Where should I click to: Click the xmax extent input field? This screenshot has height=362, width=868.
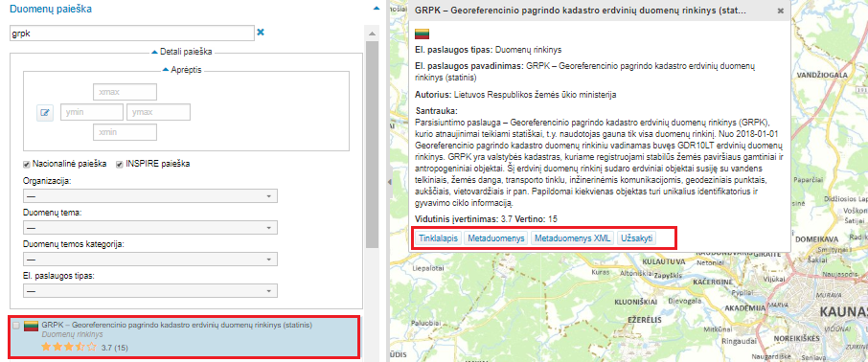coord(125,92)
